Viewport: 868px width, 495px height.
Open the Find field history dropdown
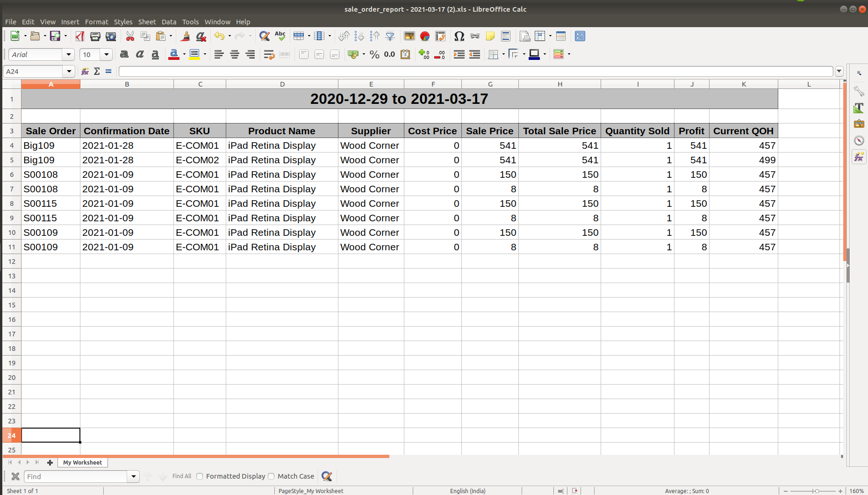point(133,476)
